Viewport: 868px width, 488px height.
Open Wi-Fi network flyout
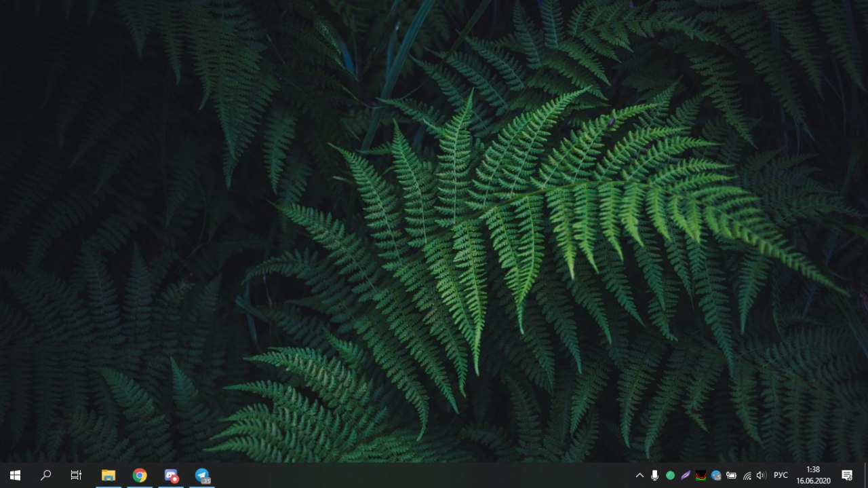click(x=747, y=475)
